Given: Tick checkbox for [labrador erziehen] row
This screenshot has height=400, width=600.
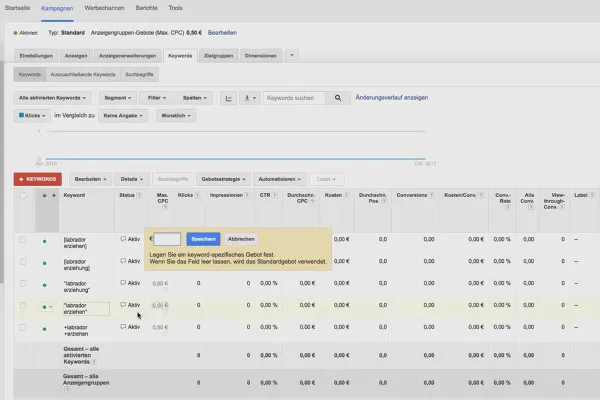Looking at the screenshot, I should point(23,240).
